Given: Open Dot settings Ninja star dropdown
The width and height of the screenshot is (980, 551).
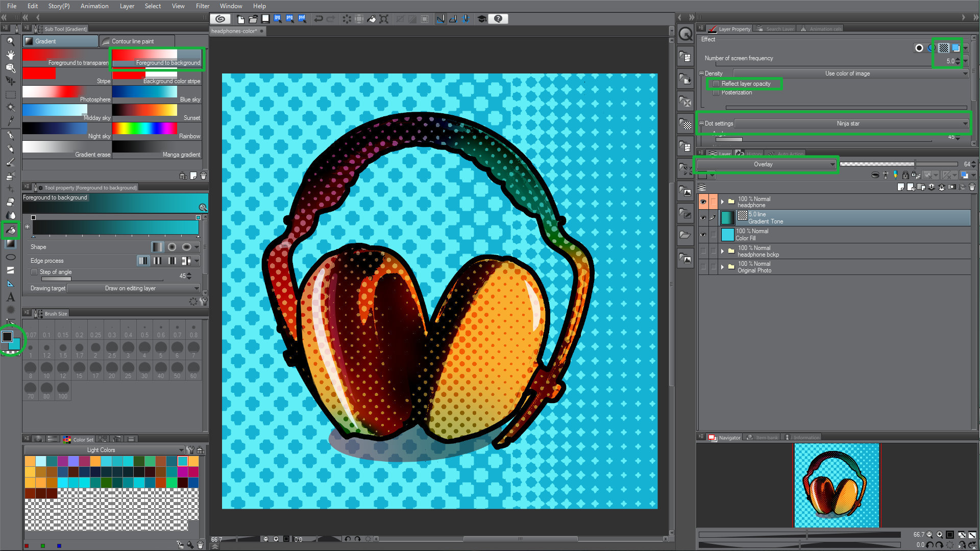Looking at the screenshot, I should [851, 123].
